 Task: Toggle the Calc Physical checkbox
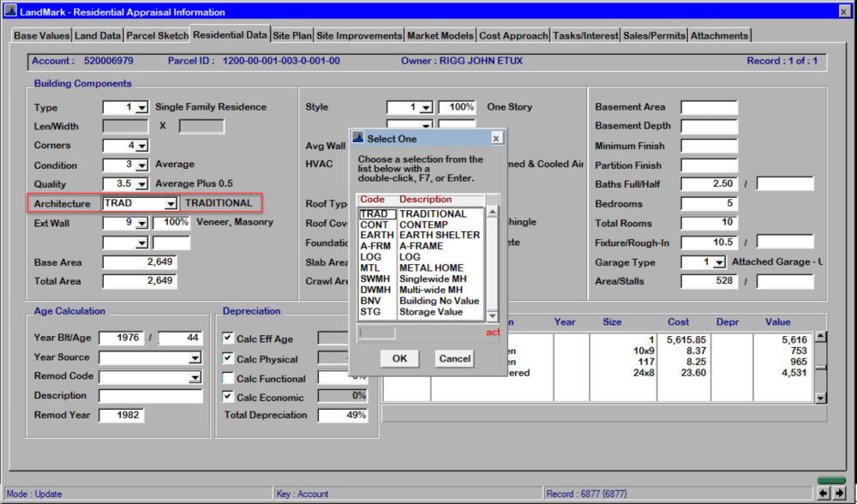pos(228,358)
